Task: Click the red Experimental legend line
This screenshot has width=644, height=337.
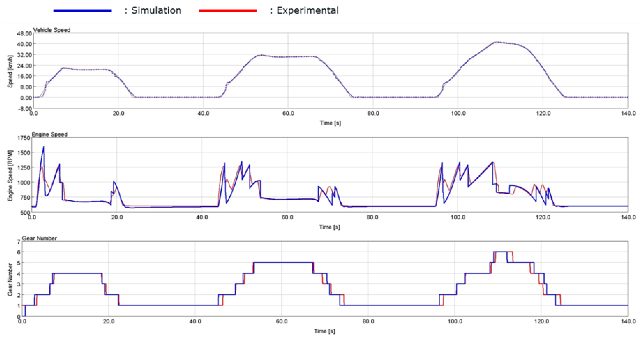Action: pyautogui.click(x=228, y=11)
